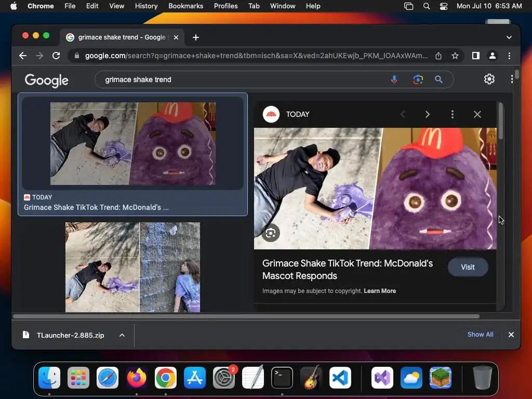Open Stage Manager menu bar icon
Viewport: 532px width, 399px height.
pos(408,6)
